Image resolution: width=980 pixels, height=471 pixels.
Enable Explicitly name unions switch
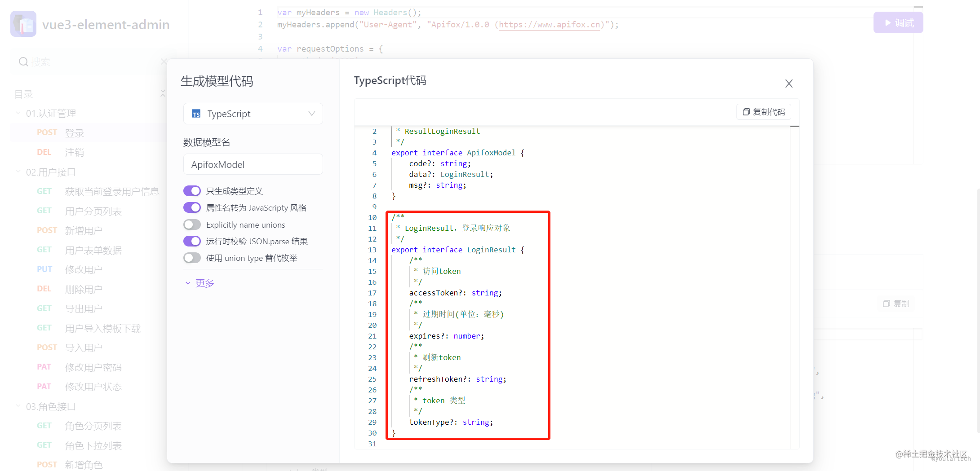pos(192,224)
